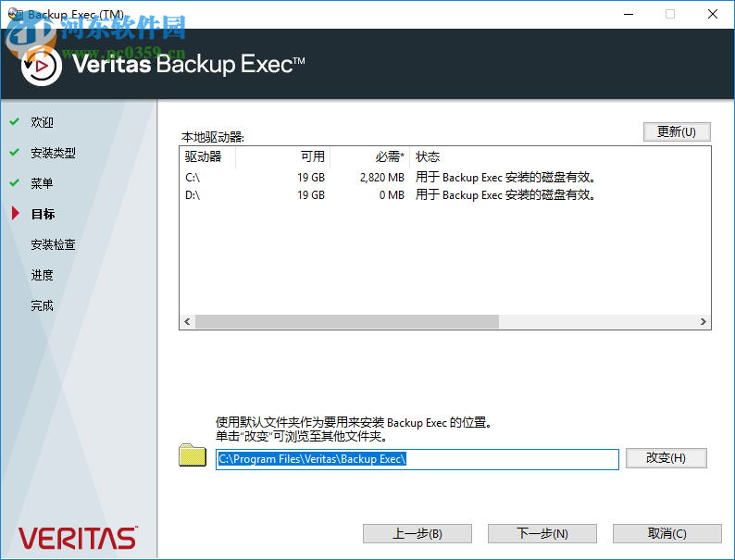The height and width of the screenshot is (560, 735).
Task: Click the yellow folder icon beside the path
Action: point(193,455)
